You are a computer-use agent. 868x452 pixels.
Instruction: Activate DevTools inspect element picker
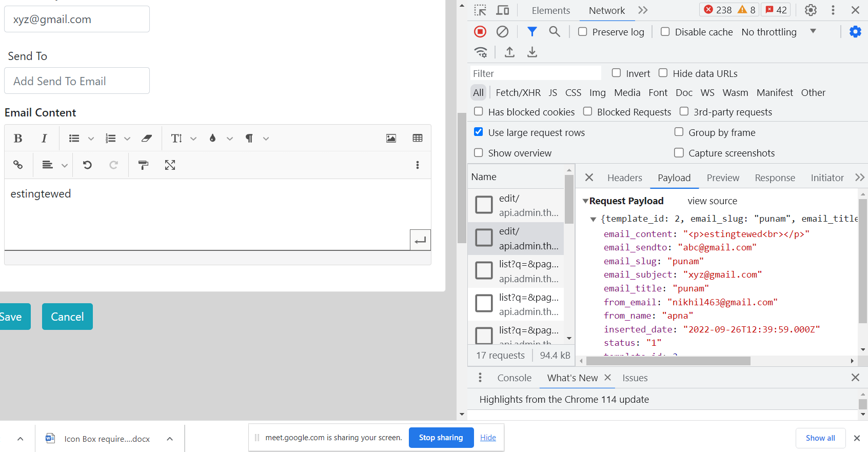(480, 10)
